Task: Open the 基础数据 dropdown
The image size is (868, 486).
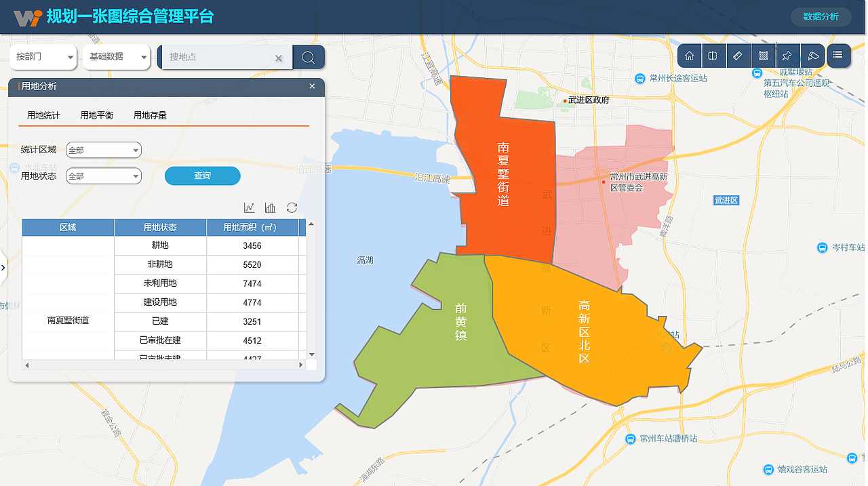Action: [116, 57]
